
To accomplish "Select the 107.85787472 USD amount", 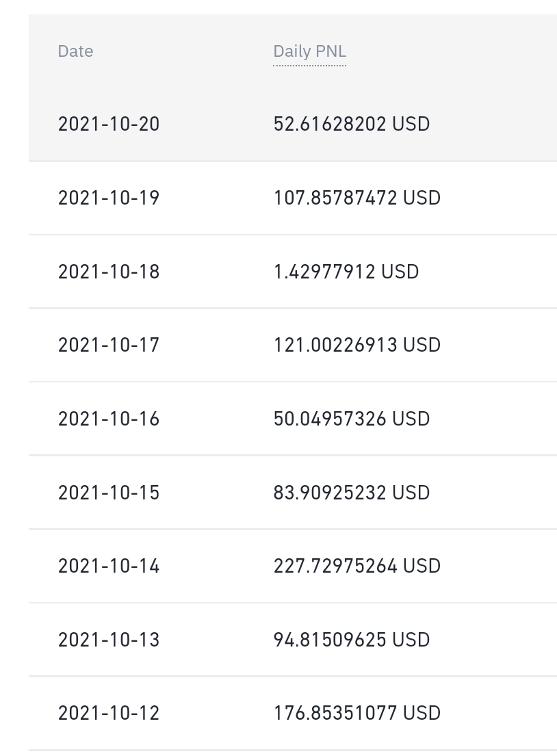I will tap(357, 198).
